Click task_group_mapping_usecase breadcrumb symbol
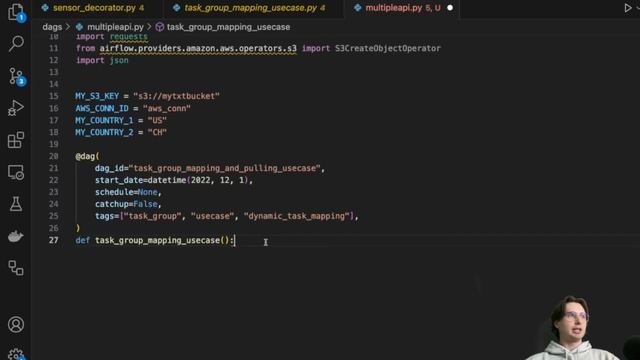 point(228,27)
